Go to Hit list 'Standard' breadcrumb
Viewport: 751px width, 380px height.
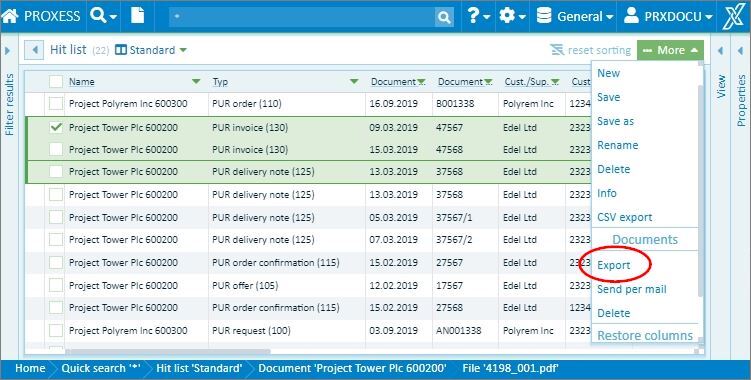pyautogui.click(x=199, y=368)
